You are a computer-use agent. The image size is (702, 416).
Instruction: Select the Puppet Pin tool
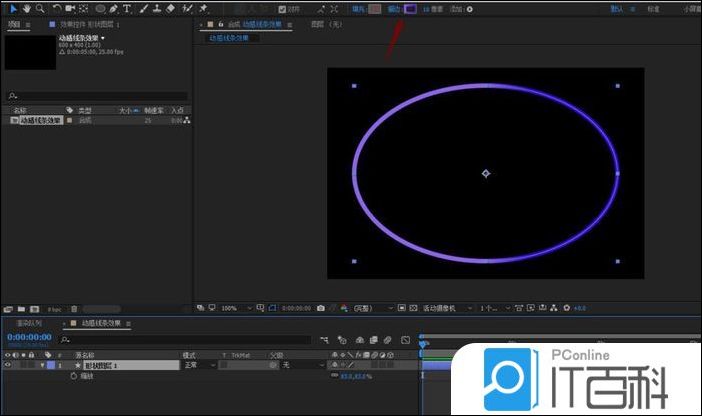(x=204, y=8)
